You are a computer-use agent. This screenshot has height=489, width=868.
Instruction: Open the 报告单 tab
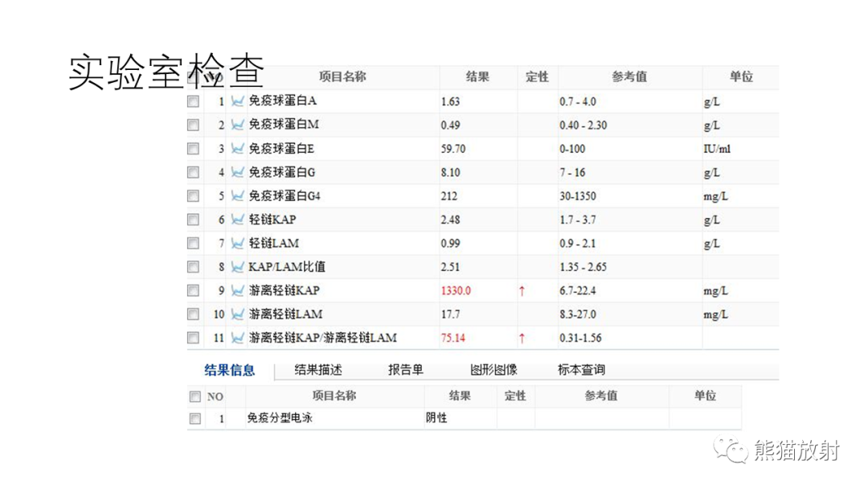pos(406,369)
